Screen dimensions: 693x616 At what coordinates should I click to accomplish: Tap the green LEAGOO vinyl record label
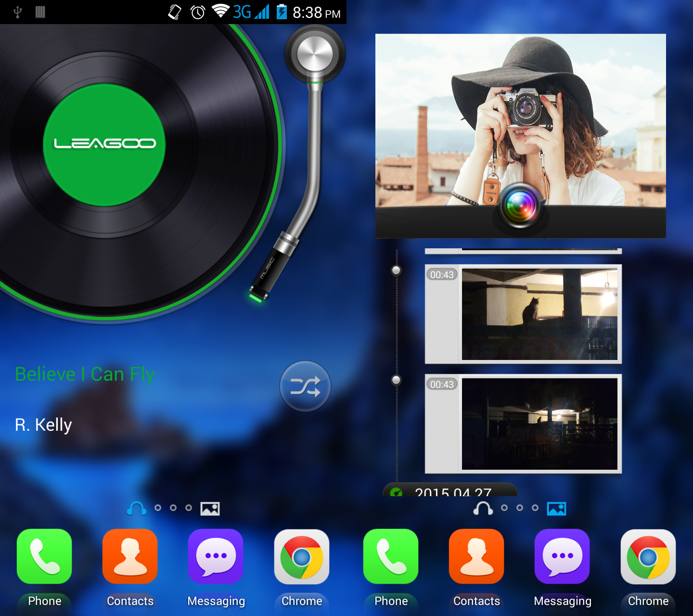[104, 144]
